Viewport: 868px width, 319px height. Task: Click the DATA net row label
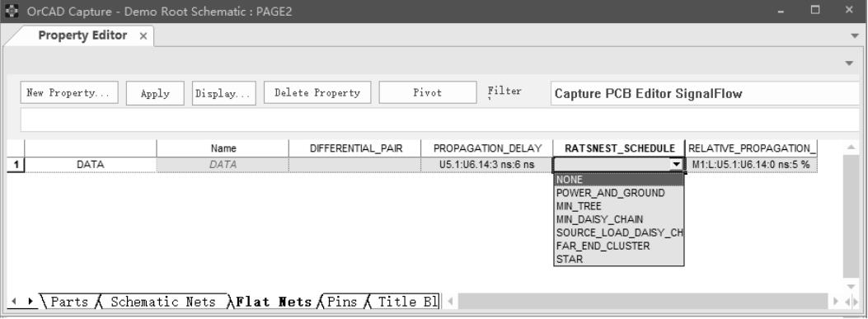[x=91, y=165]
